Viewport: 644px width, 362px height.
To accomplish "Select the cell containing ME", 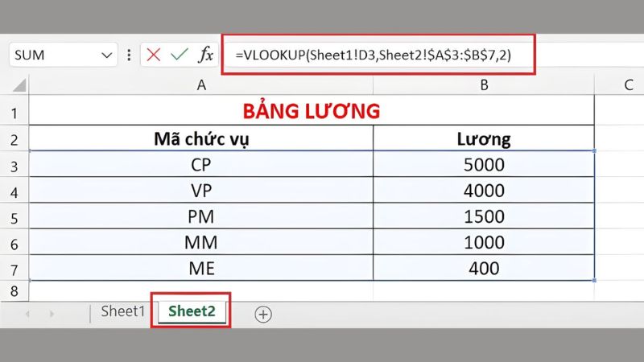I will (x=201, y=268).
